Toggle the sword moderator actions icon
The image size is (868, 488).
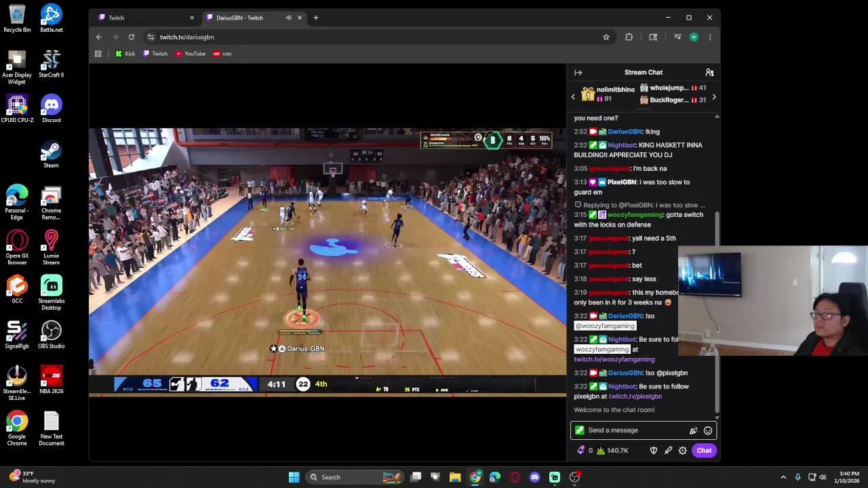pyautogui.click(x=668, y=451)
